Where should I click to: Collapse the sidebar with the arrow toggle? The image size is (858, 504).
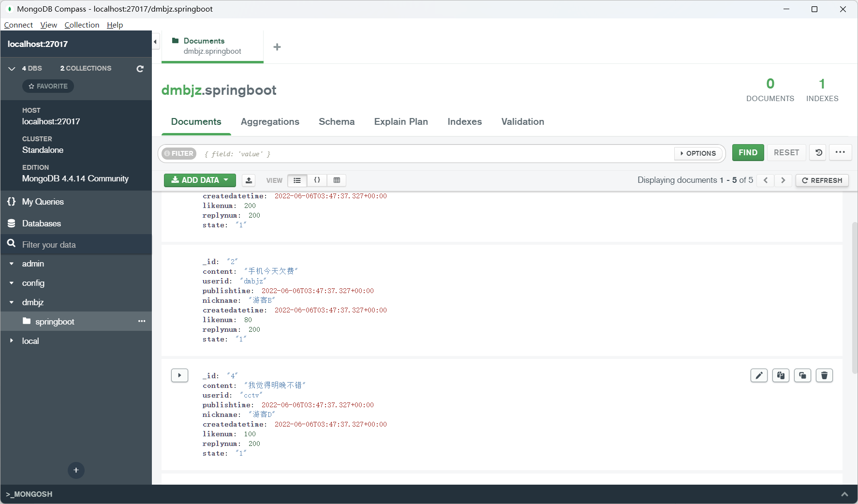[155, 42]
